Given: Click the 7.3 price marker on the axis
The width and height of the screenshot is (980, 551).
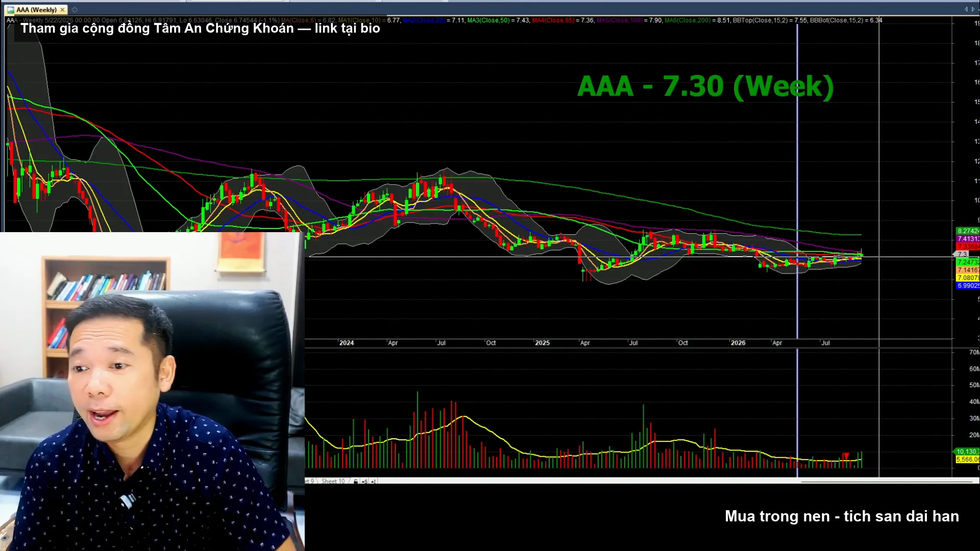Looking at the screenshot, I should click(962, 254).
